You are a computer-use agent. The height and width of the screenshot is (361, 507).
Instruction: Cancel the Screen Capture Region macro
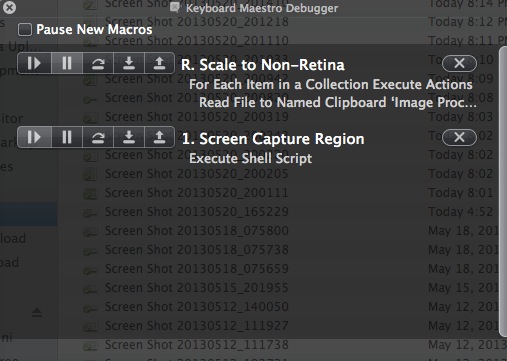pos(459,137)
